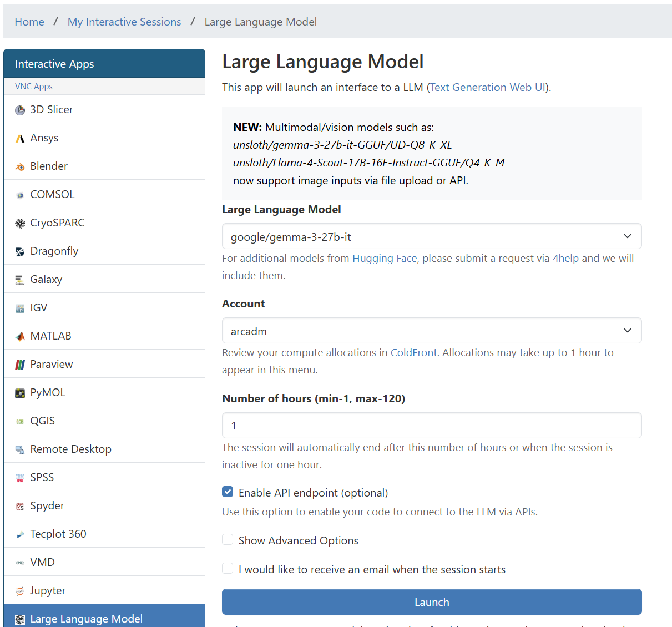The image size is (672, 627).
Task: Click the CryoSPARC snowflake icon
Action: (20, 223)
